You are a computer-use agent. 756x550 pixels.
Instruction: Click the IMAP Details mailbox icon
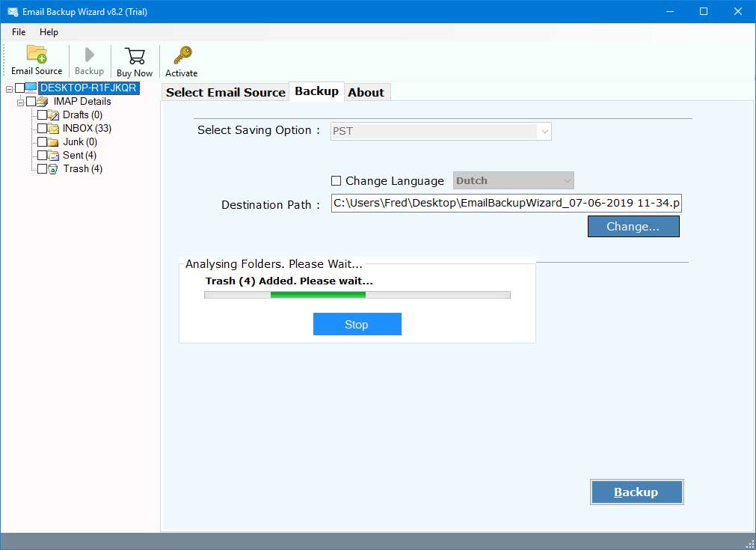[43, 101]
